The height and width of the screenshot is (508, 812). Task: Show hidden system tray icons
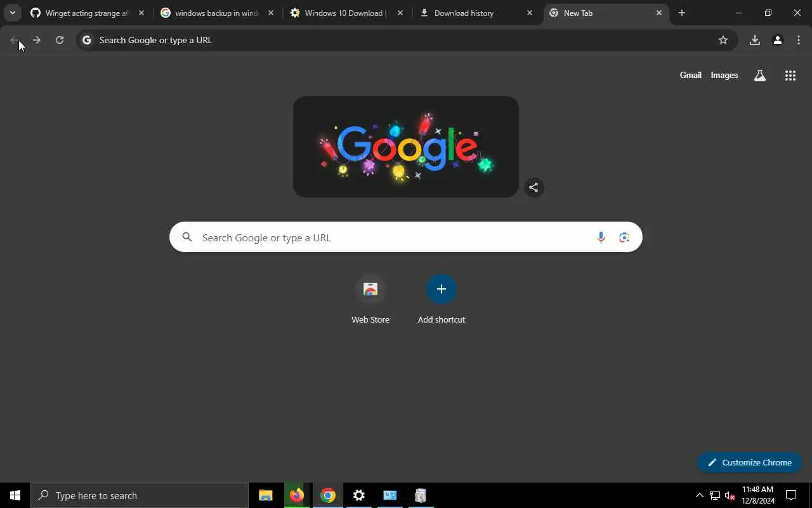[x=700, y=495]
